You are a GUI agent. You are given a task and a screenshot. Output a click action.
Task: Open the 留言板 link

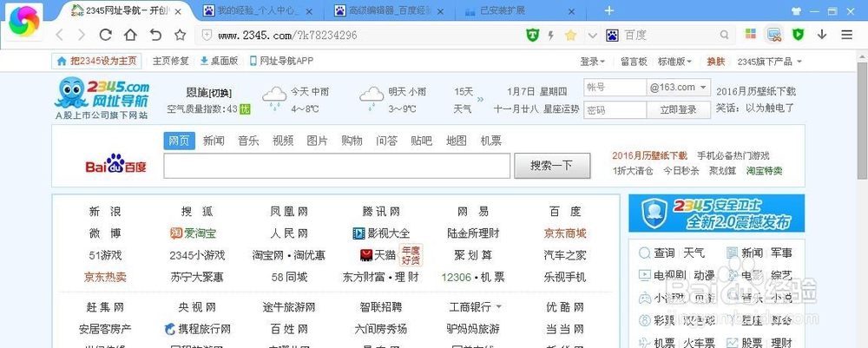click(634, 62)
